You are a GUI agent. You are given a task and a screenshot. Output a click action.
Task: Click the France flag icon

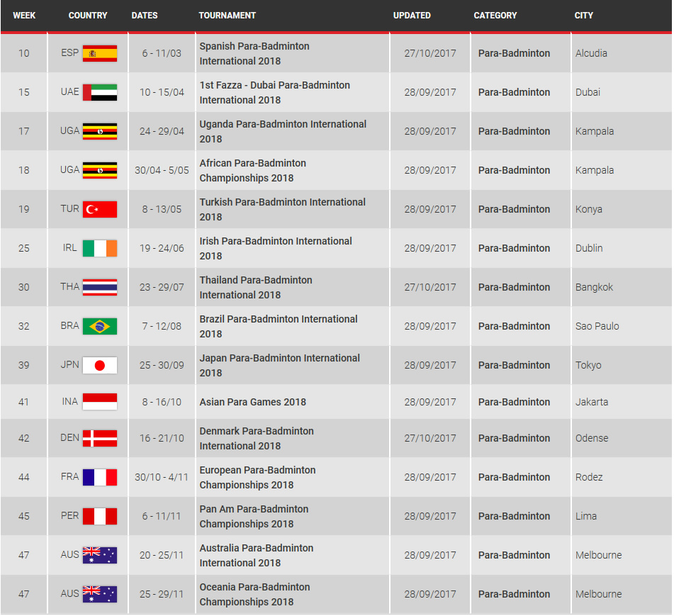[x=100, y=477]
